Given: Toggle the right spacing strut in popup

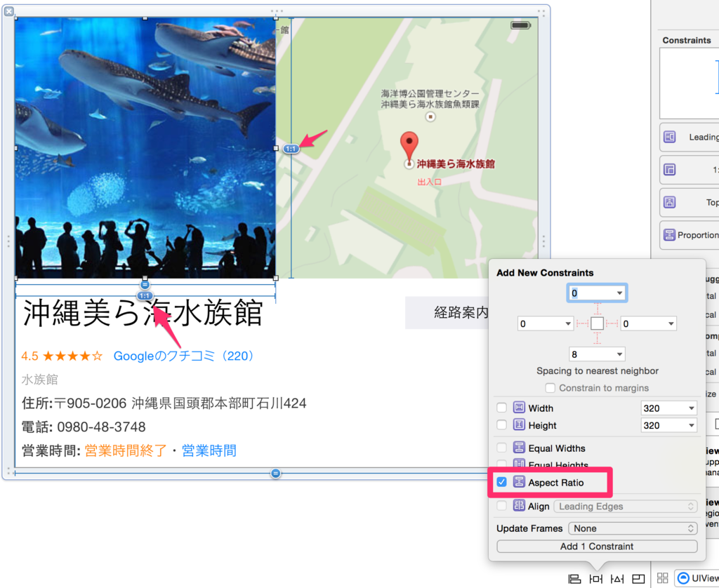Looking at the screenshot, I should click(x=612, y=323).
